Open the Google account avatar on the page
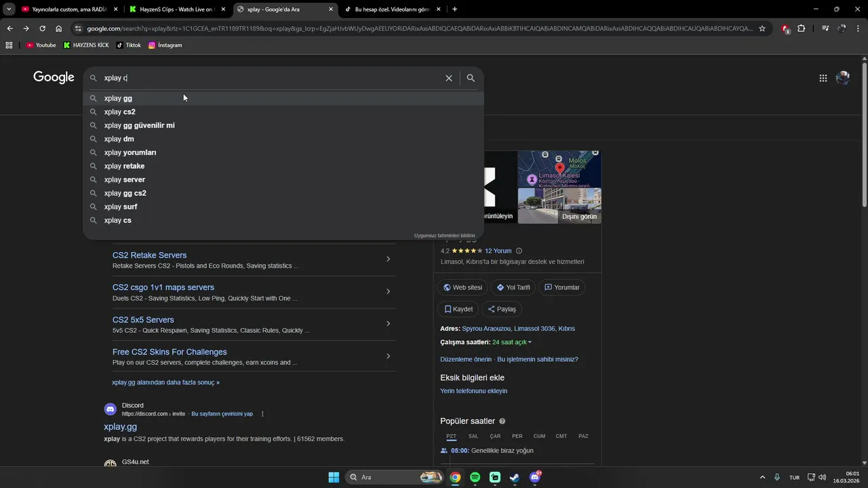The image size is (868, 488). click(x=843, y=78)
